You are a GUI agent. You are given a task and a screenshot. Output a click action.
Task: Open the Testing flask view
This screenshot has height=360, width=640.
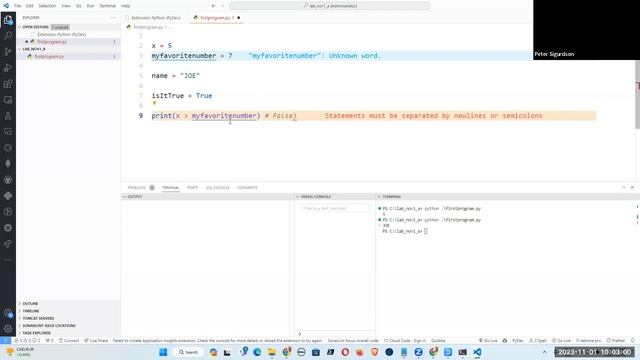pos(8,116)
